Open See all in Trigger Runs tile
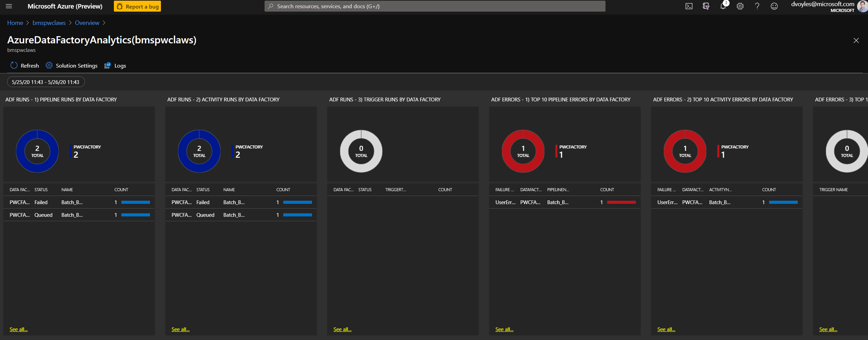This screenshot has height=340, width=868. click(x=342, y=329)
